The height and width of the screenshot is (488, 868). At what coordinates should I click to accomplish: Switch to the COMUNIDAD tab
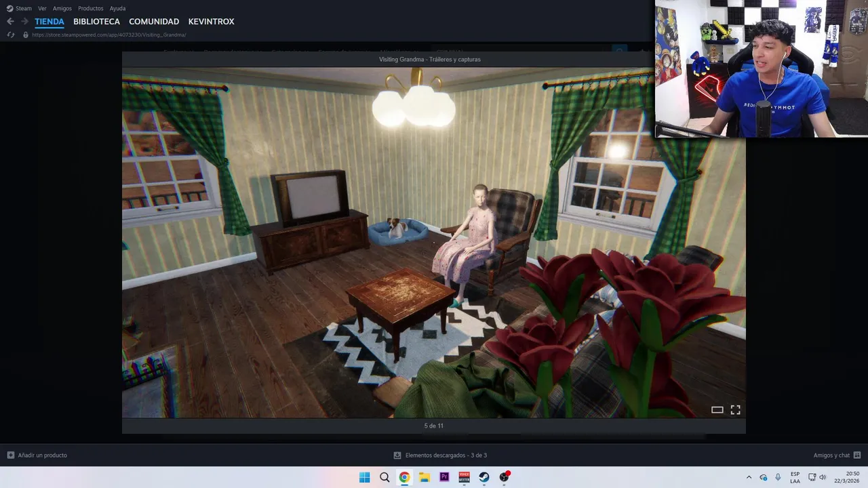coord(154,22)
